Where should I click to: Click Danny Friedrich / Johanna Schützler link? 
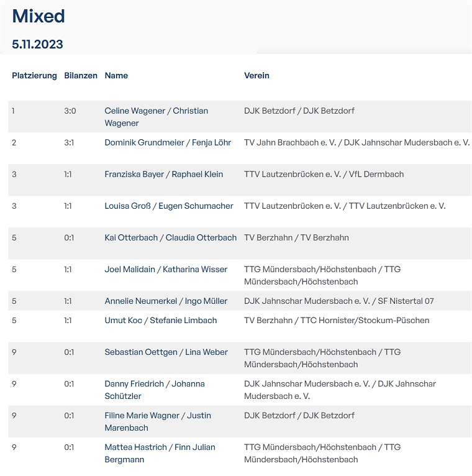155,384
